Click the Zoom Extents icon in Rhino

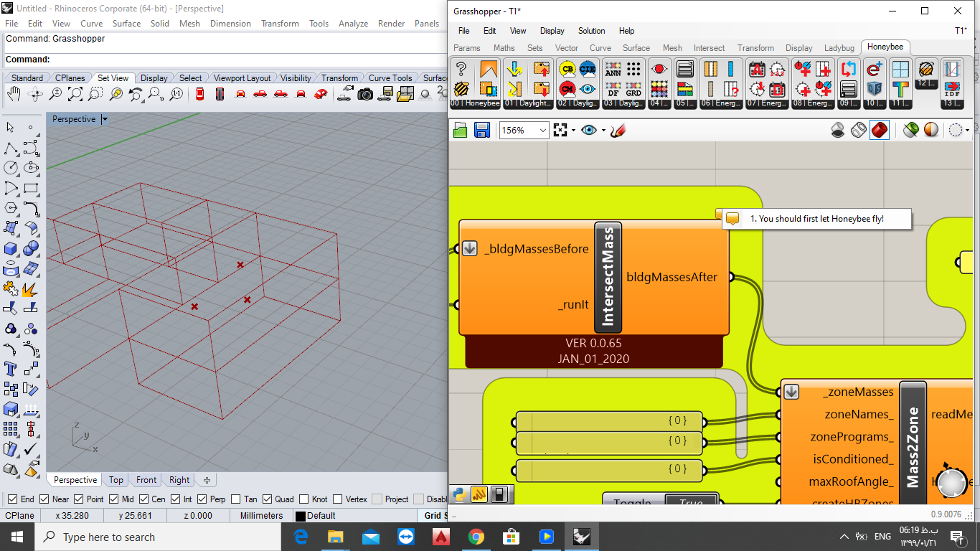pyautogui.click(x=75, y=94)
